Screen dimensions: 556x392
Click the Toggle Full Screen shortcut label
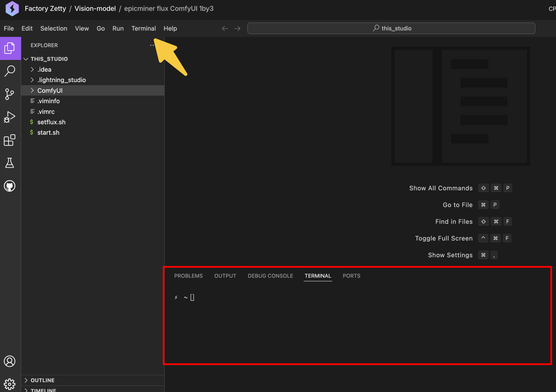[444, 238]
